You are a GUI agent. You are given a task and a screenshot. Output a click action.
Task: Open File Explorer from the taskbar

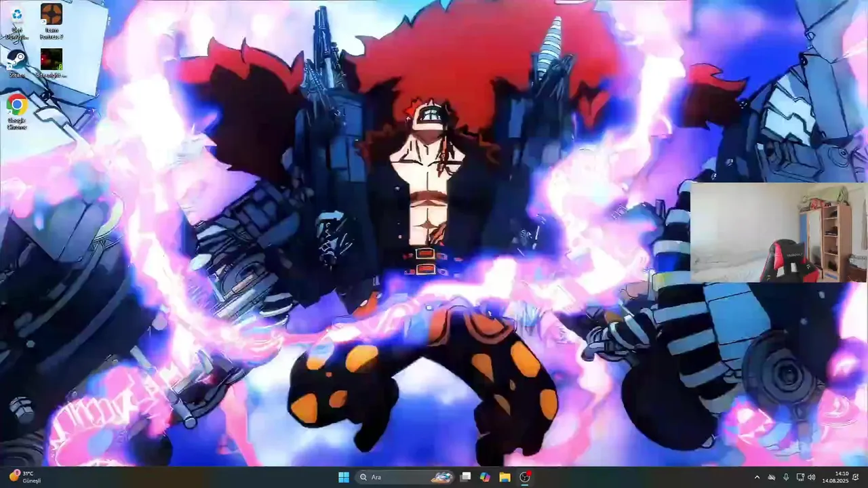(x=505, y=477)
